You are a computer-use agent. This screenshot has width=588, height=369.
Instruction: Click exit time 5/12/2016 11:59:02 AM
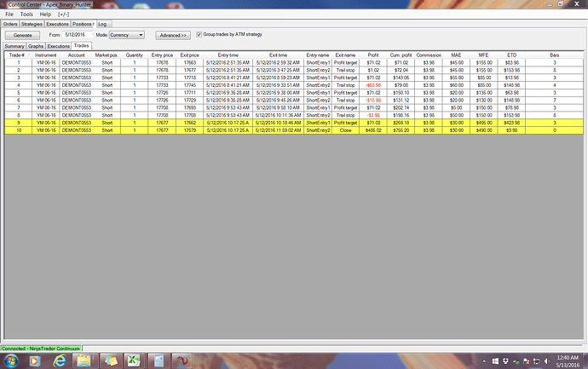(x=278, y=130)
